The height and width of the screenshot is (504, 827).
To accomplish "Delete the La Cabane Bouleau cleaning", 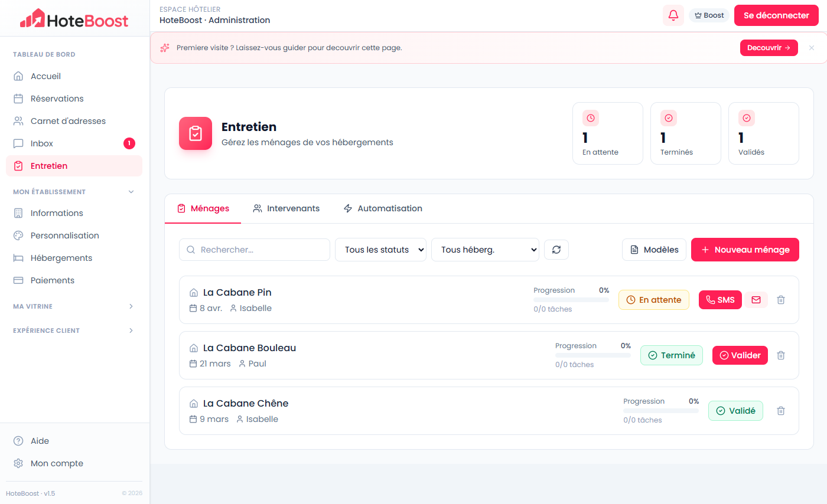I will (x=780, y=355).
